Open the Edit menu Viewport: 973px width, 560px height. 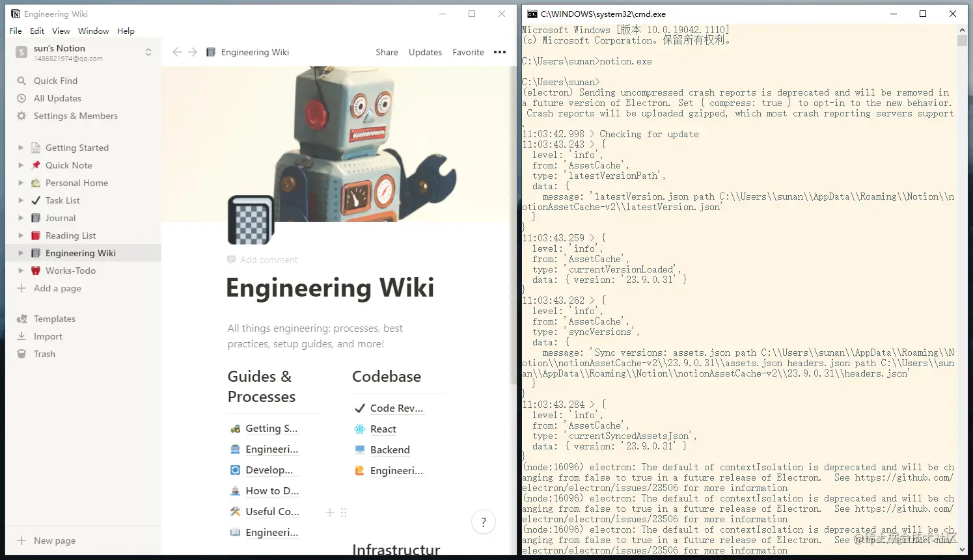pos(37,31)
